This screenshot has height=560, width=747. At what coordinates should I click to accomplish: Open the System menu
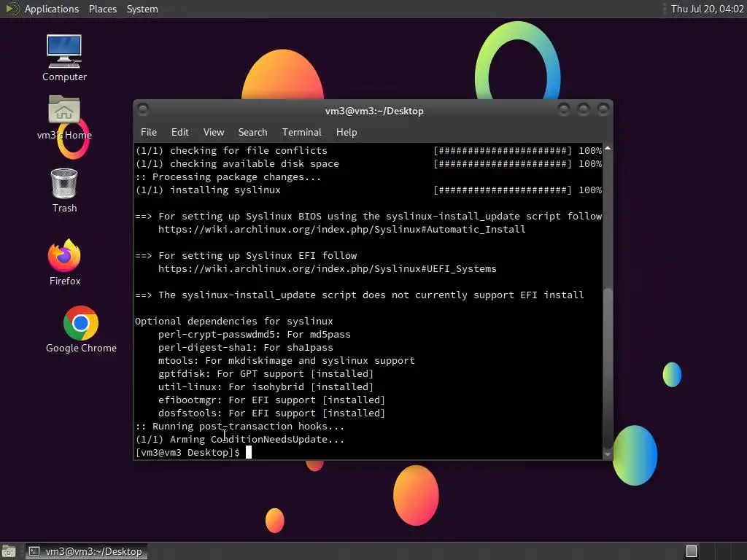[x=142, y=9]
